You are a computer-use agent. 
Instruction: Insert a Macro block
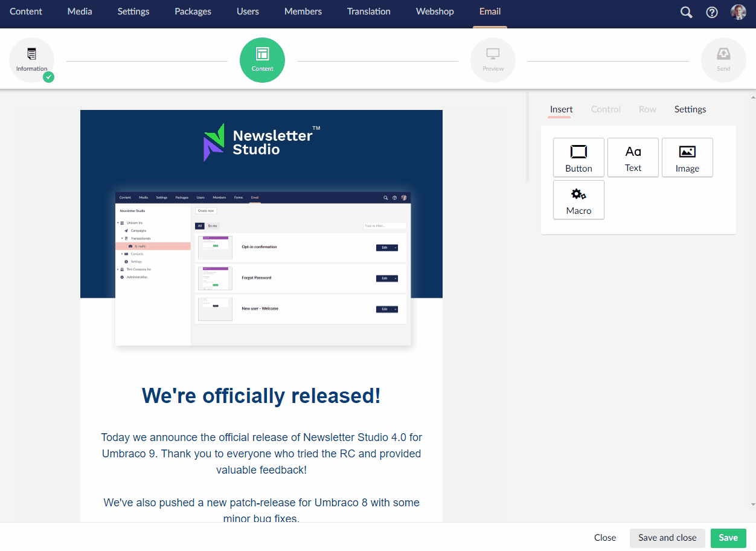[x=578, y=200]
